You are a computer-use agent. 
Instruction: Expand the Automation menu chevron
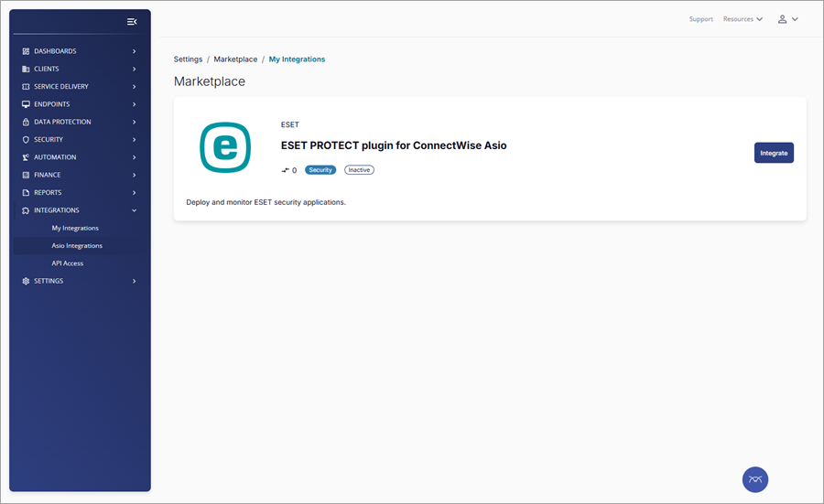134,157
